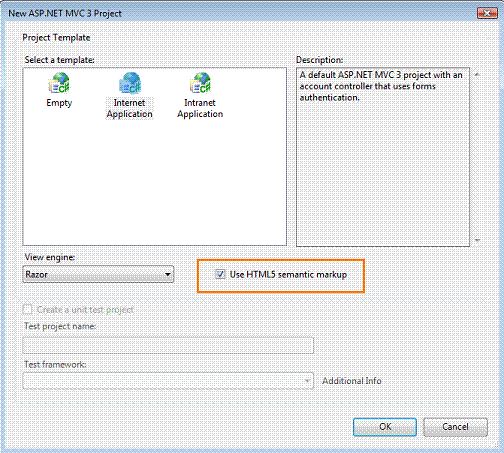Open the Additional Info link

352,381
